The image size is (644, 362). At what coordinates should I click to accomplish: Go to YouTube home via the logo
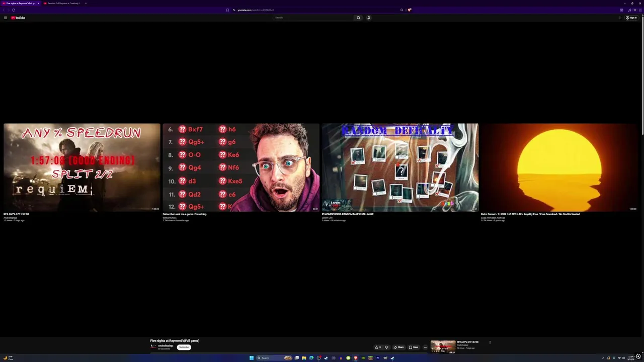(18, 18)
